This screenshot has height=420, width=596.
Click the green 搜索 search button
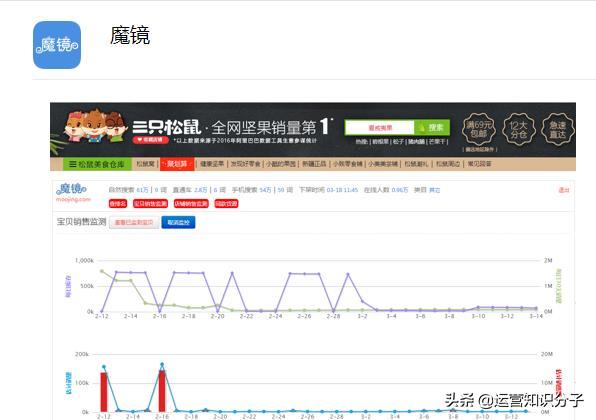pos(432,128)
